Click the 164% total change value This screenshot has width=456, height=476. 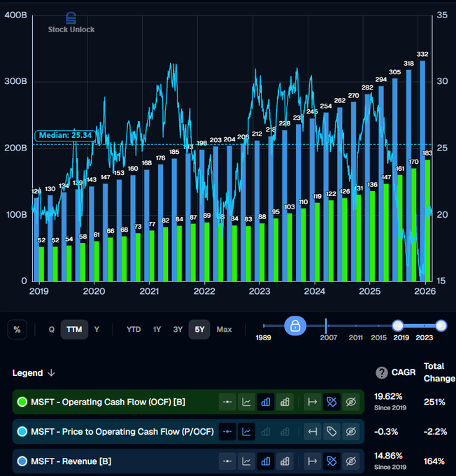point(434,461)
